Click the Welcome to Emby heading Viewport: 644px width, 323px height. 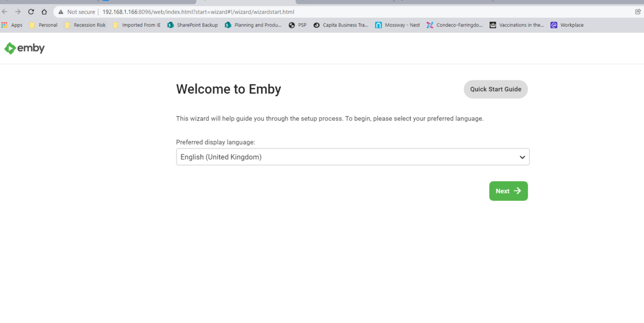click(x=229, y=89)
